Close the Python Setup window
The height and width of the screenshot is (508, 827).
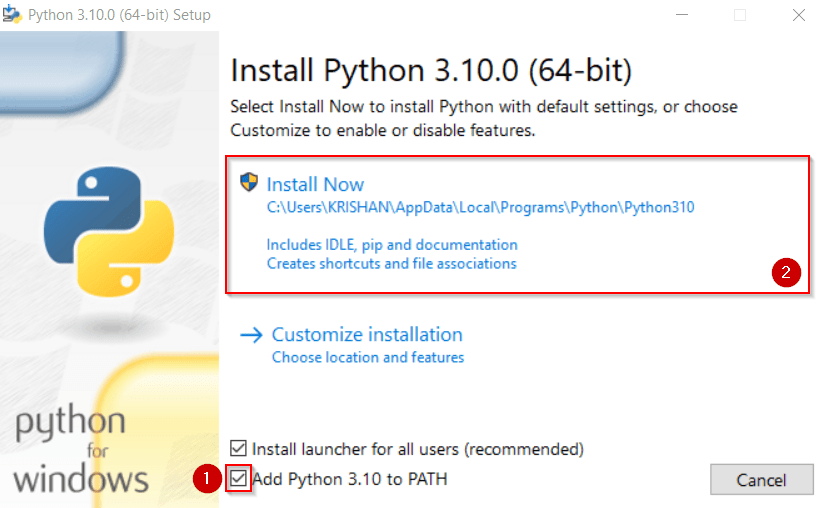click(x=799, y=15)
